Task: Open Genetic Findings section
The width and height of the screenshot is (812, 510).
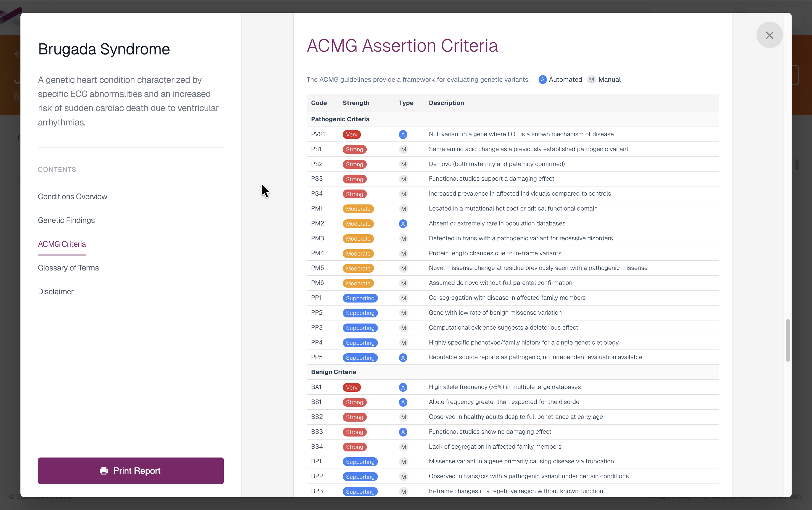Action: point(66,220)
